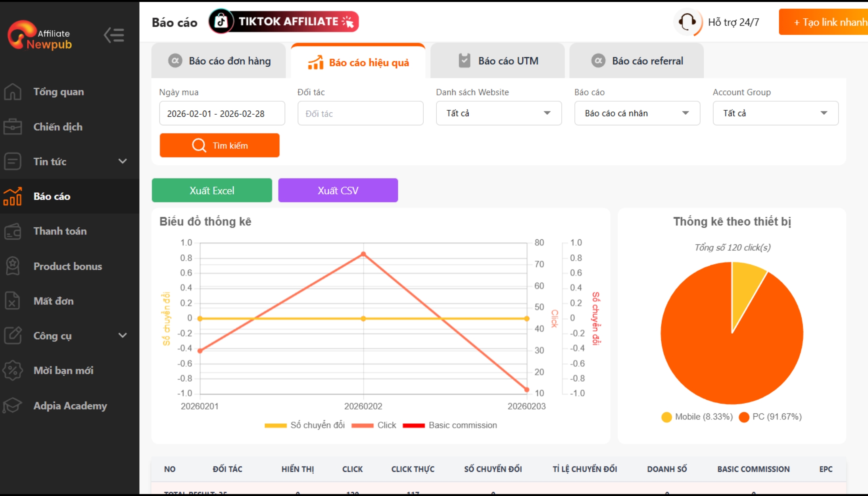Toggle the Click legend in the chart

373,425
